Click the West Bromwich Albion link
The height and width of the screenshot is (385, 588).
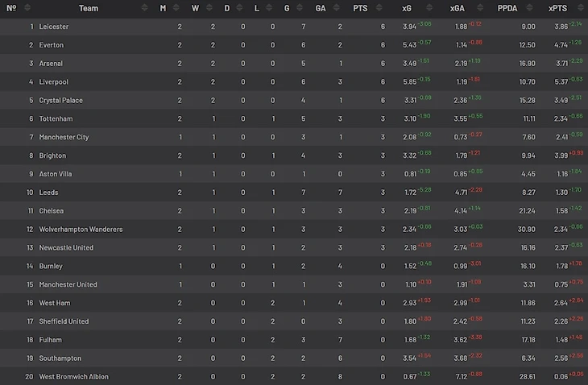coord(74,377)
